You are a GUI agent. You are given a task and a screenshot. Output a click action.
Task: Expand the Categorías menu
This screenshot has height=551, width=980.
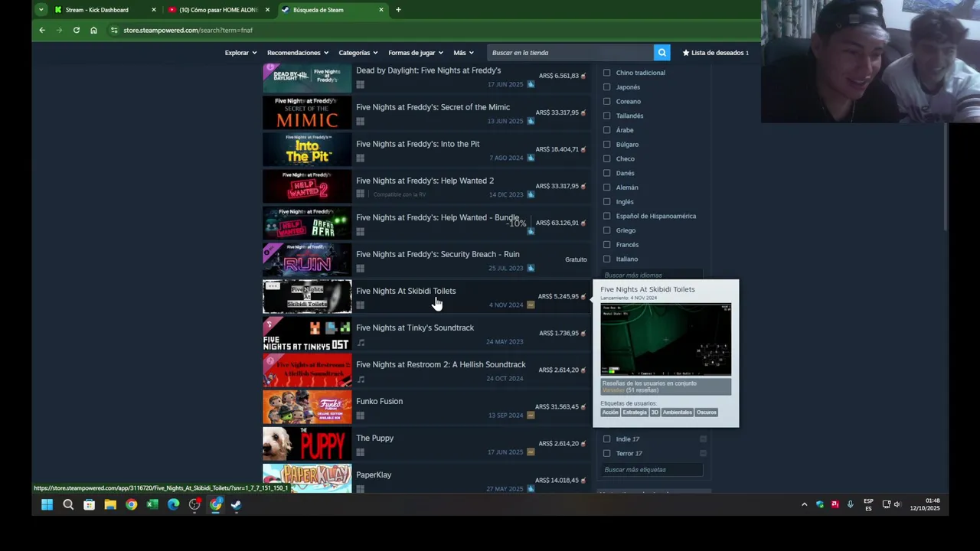point(358,53)
